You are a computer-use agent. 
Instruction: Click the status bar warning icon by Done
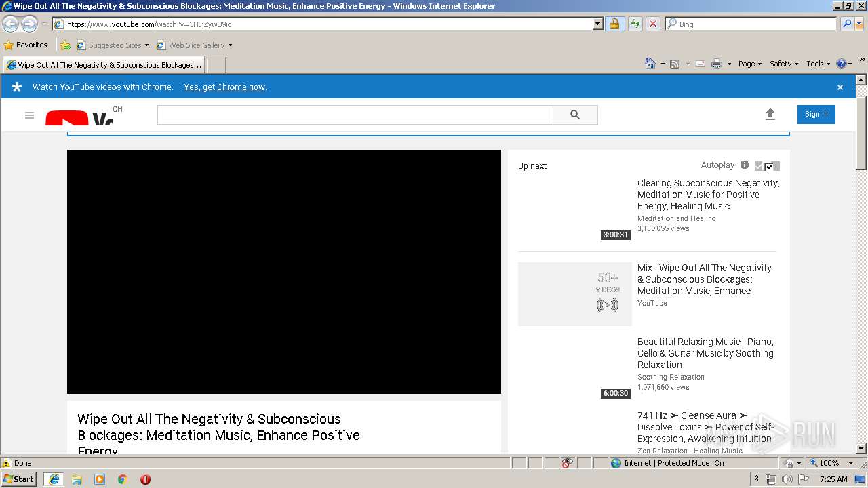click(7, 463)
